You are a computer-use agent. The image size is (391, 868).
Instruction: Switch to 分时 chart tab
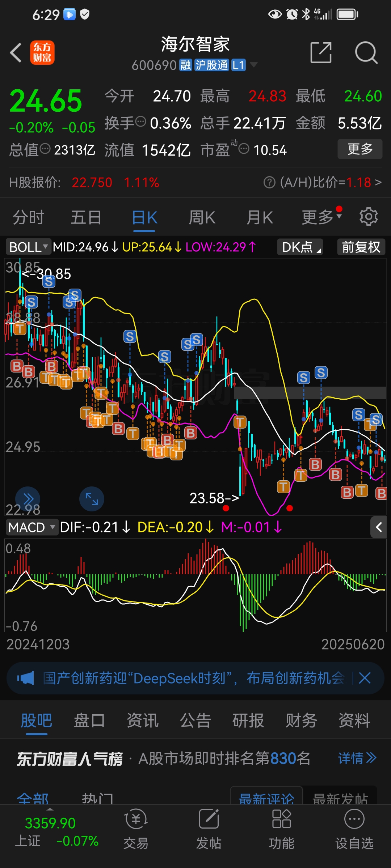[x=28, y=218]
